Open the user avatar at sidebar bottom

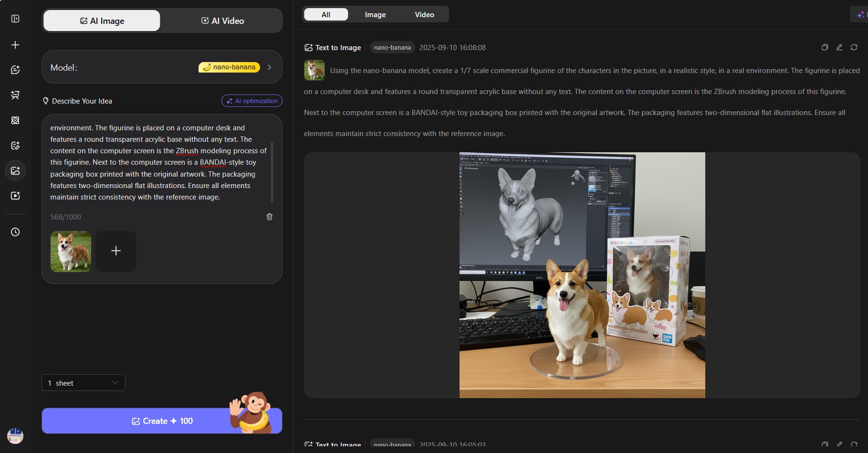[x=15, y=436]
